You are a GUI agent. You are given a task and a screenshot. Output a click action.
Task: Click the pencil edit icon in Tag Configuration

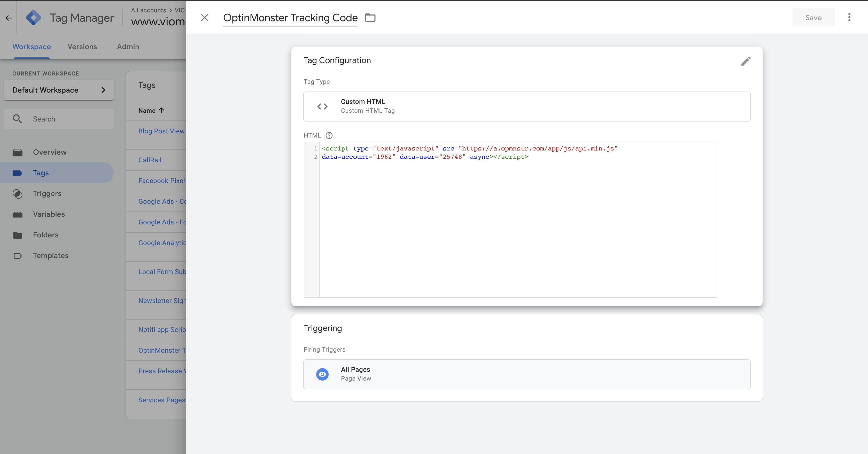(746, 61)
